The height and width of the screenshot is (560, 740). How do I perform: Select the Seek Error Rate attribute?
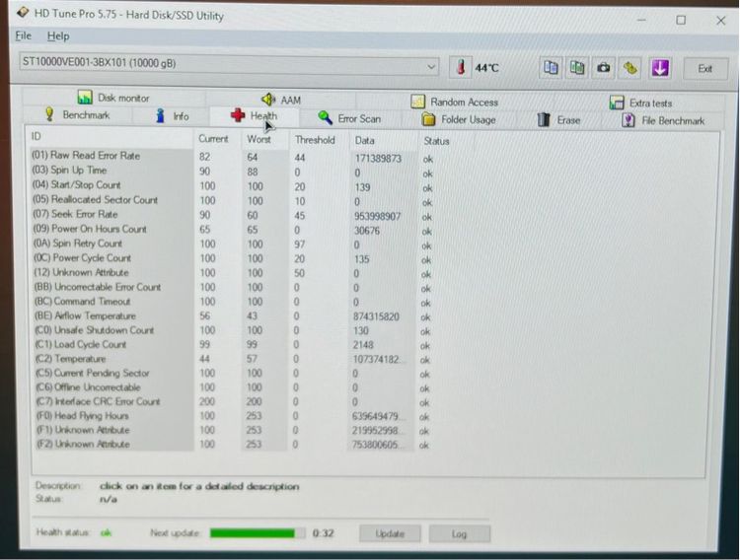tap(75, 214)
